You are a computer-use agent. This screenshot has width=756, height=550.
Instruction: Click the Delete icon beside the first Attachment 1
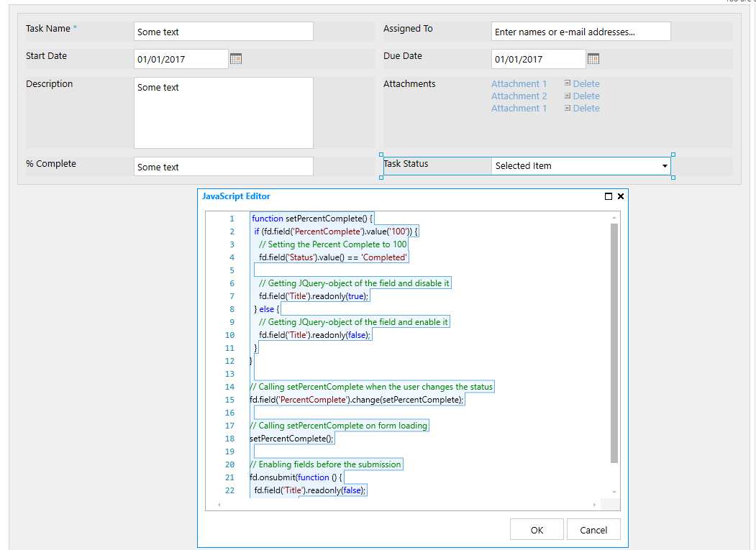click(568, 83)
